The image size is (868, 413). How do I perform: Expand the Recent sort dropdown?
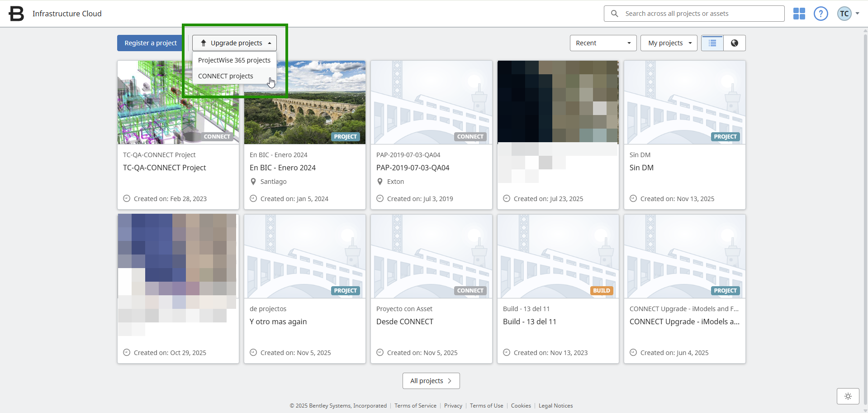click(603, 43)
